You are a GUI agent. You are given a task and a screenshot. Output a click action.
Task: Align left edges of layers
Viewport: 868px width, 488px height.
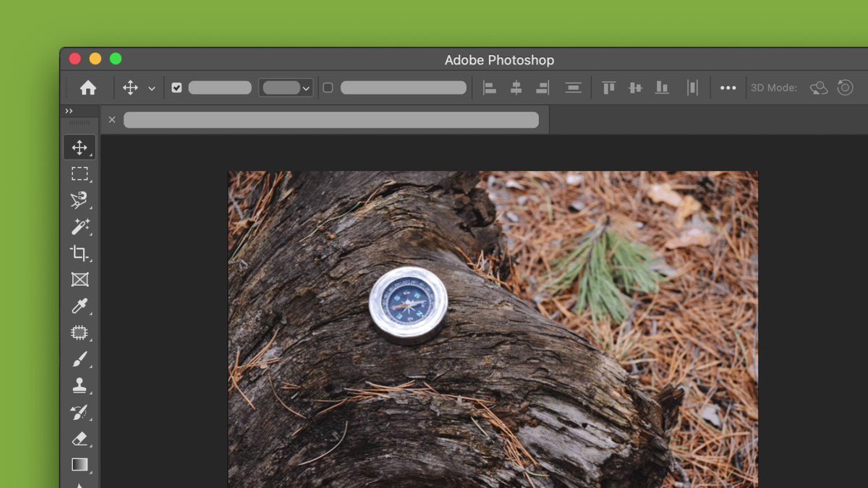pos(490,87)
